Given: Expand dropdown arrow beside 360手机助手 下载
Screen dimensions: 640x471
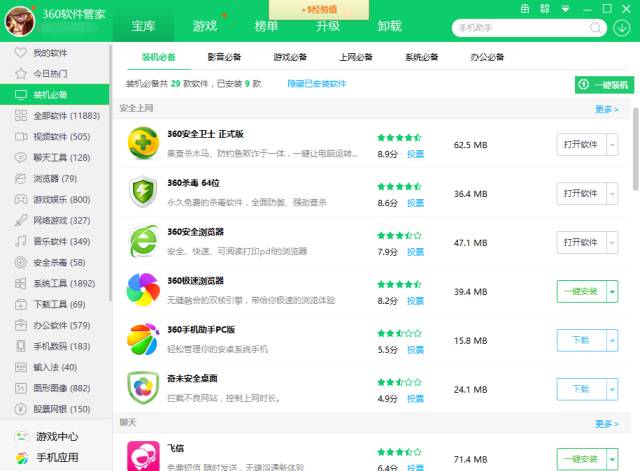Looking at the screenshot, I should tap(612, 340).
